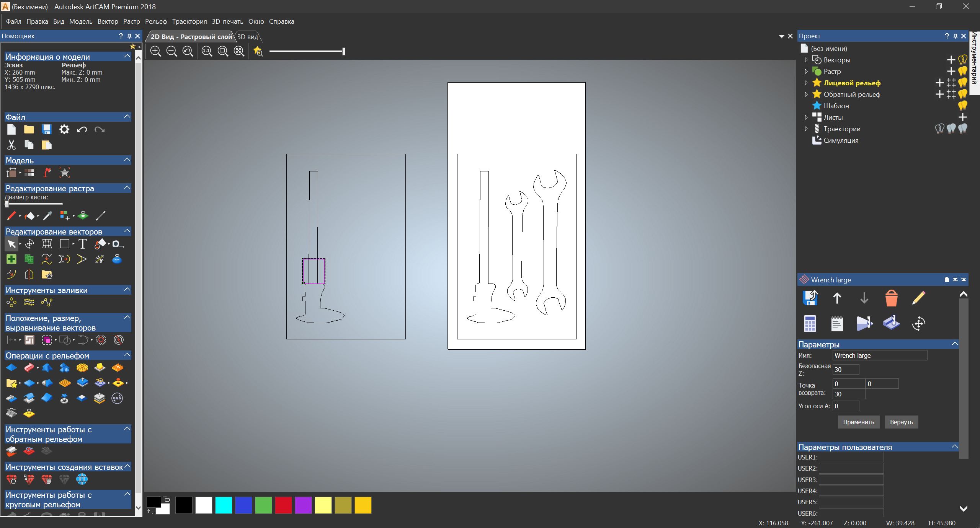Viewport: 980px width, 528px height.
Task: Select the cyan color swatch
Action: tap(224, 505)
